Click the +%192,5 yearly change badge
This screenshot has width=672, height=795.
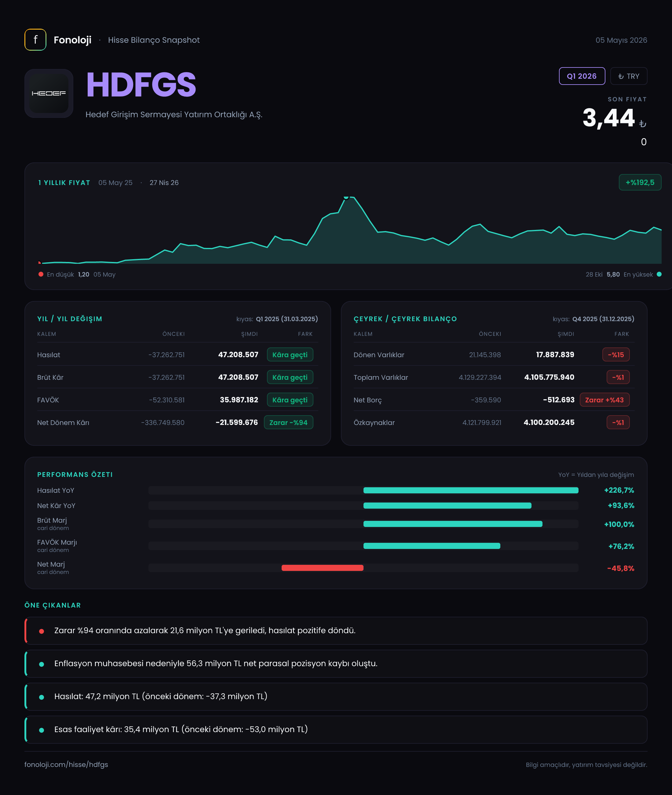(640, 182)
